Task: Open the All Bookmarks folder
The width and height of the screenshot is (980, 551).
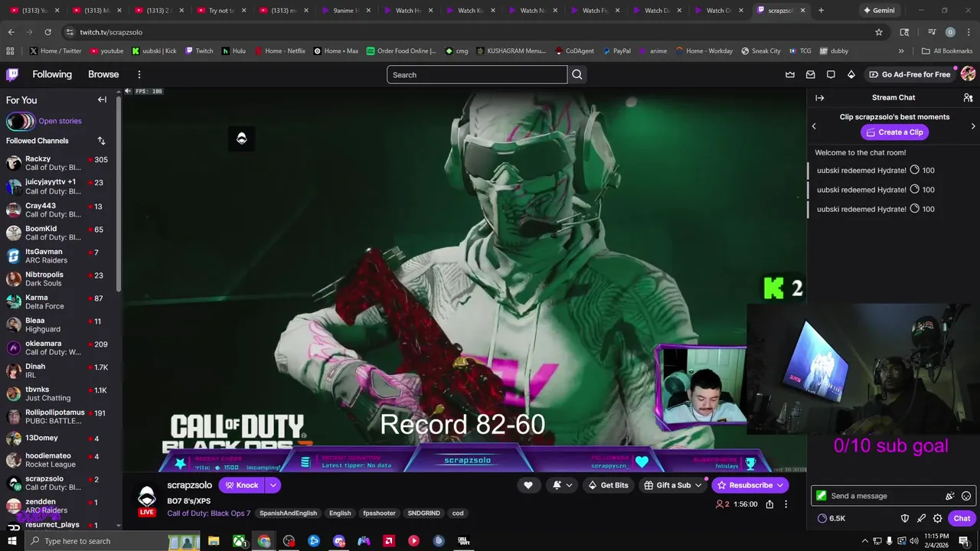Action: point(947,51)
